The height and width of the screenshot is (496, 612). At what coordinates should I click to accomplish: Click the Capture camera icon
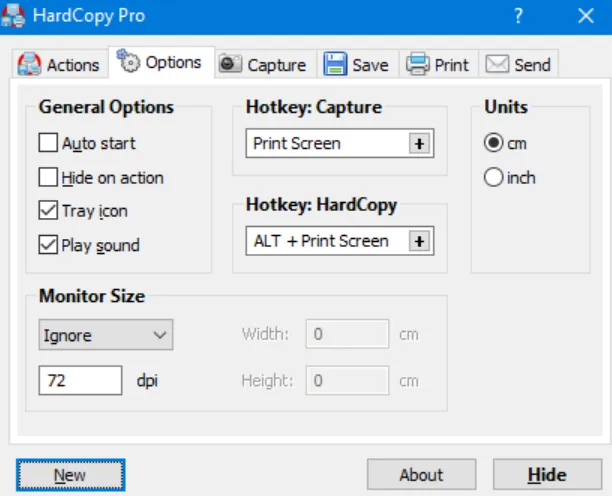pos(230,64)
